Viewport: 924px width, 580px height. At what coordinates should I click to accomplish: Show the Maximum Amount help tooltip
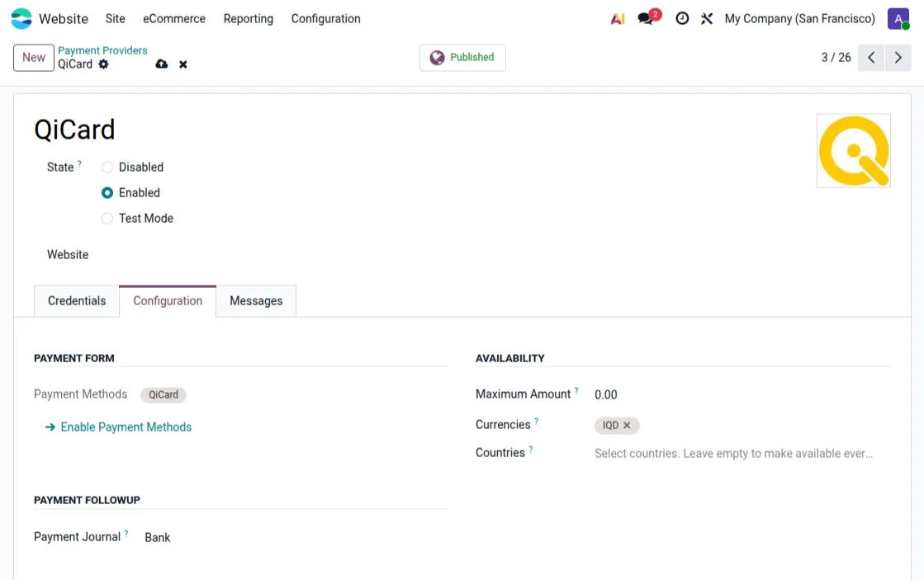pyautogui.click(x=576, y=390)
